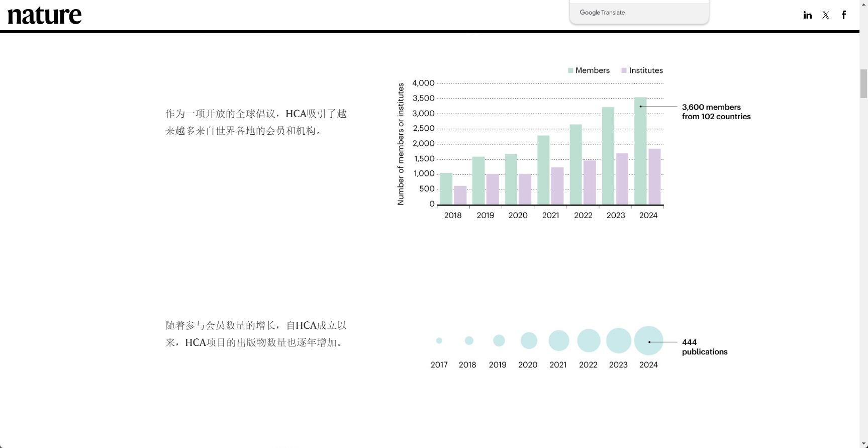Click the page's vertical scrollbar thumb
Viewport: 868px width, 448px height.
coord(863,83)
